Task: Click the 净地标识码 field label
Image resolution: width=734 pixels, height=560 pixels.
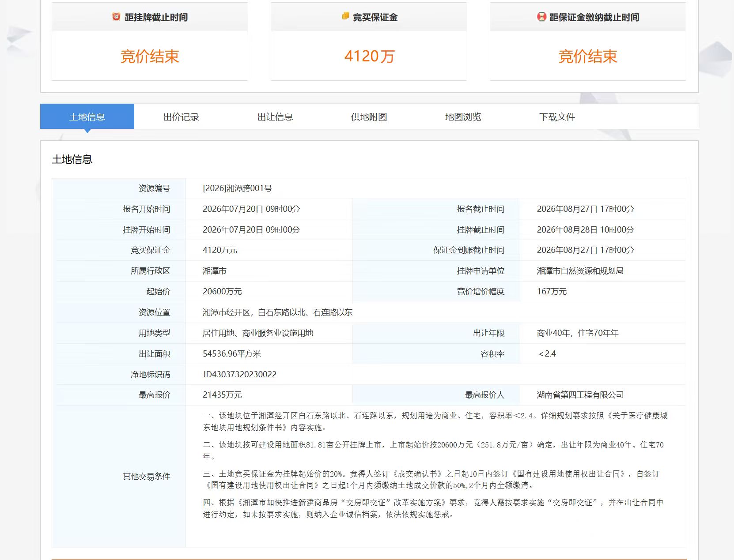Action: pos(151,375)
